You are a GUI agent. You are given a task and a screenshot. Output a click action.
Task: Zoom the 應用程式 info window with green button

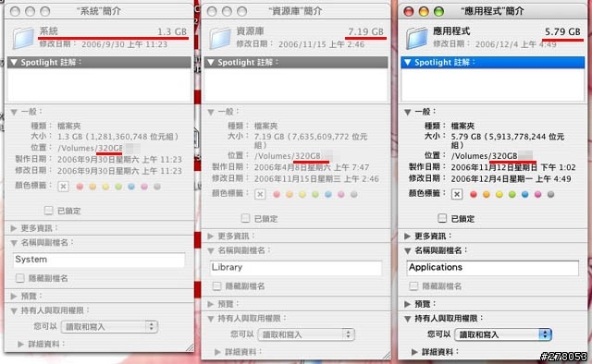(438, 11)
